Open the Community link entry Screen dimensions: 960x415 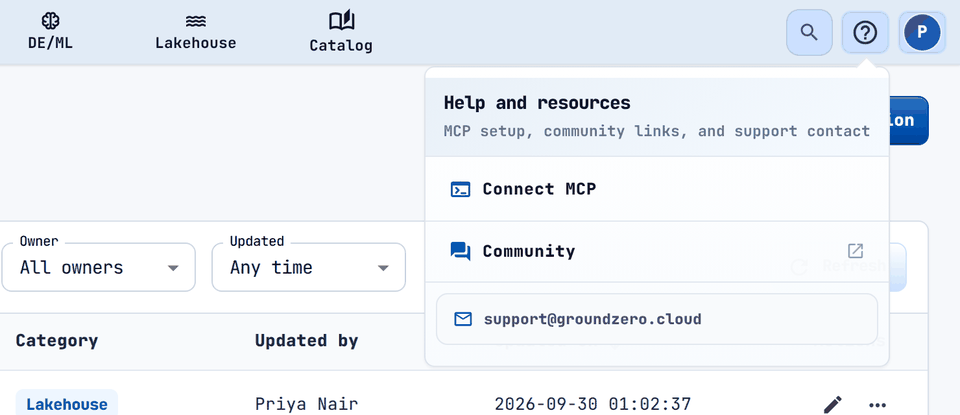pyautogui.click(x=656, y=251)
